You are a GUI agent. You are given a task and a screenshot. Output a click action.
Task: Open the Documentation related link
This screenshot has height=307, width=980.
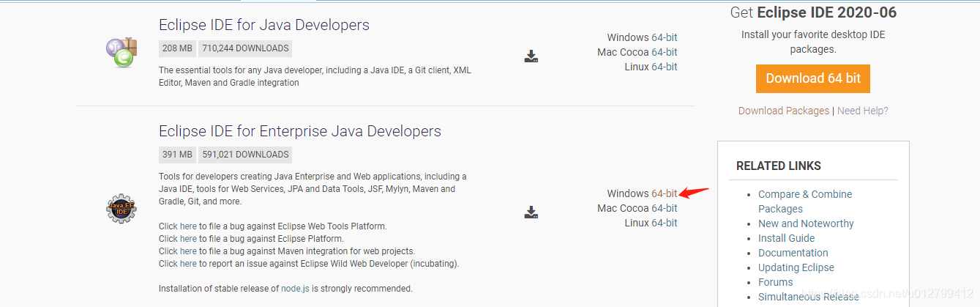793,253
